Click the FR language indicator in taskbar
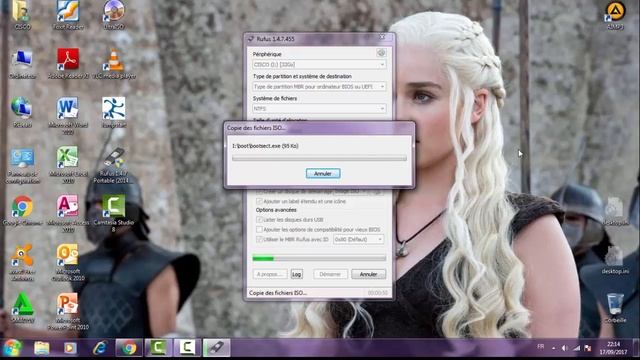Screen dimensions: 640x360 pos(541,347)
